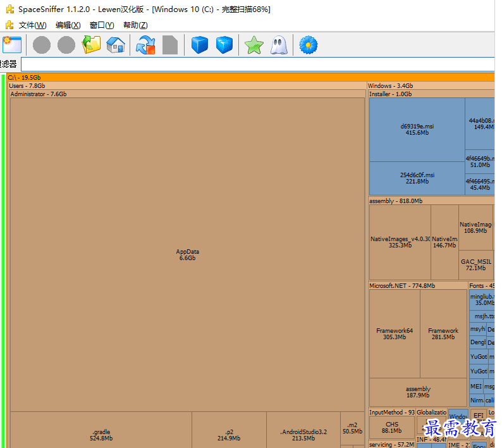502x448 pixels.
Task: Select the GAC_MSIL 72.1Mb block
Action: coord(475,264)
